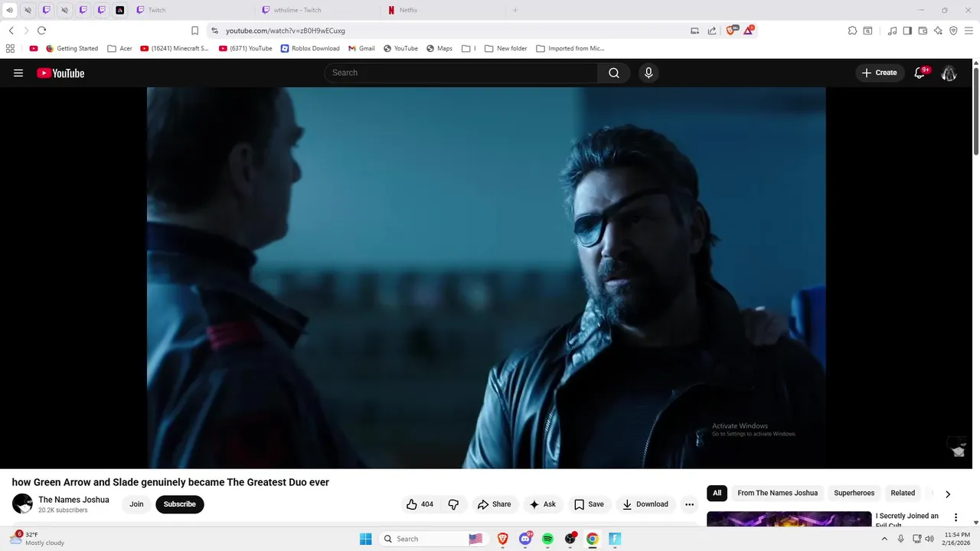Dislike the video with thumbs down
980x551 pixels.
coord(453,504)
